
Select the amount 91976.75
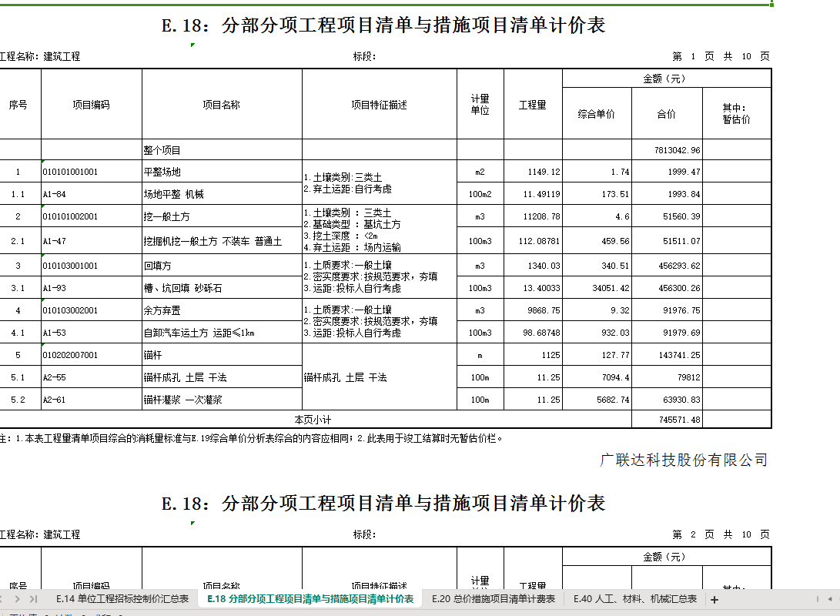pyautogui.click(x=667, y=310)
